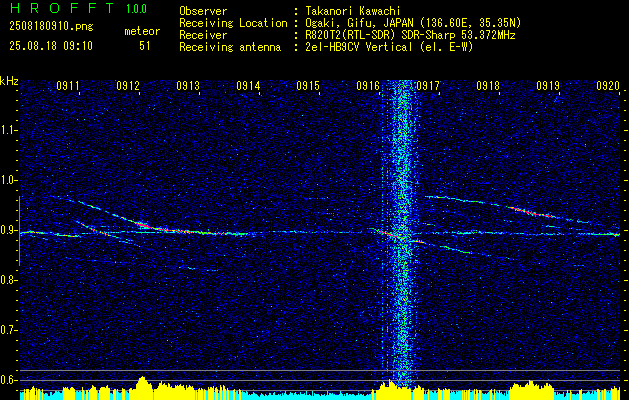This screenshot has height=400, width=629.
Task: Click the 0919 time marker
Action: (x=548, y=85)
